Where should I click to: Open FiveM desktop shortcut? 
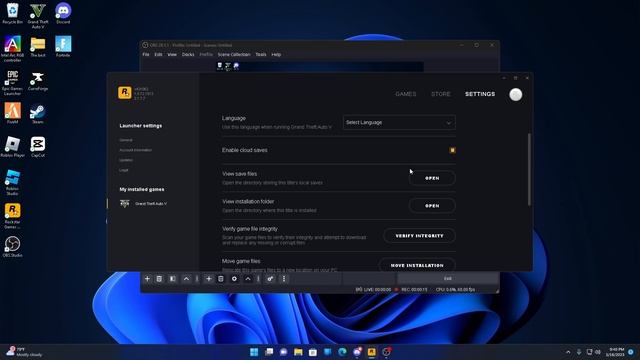click(x=13, y=113)
